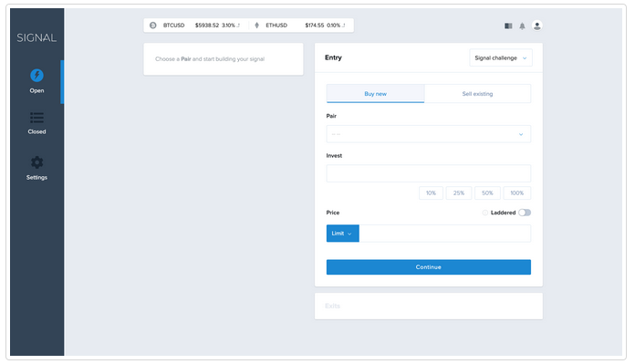Open the Limit order type dropdown
The image size is (635, 364).
343,234
